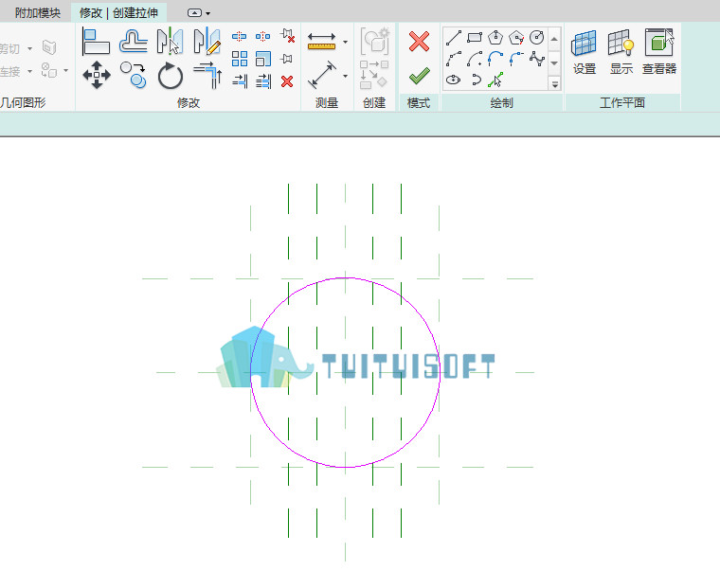Choose the Circumscribed Polygon draw tool
The image size is (720, 588).
point(516,38)
